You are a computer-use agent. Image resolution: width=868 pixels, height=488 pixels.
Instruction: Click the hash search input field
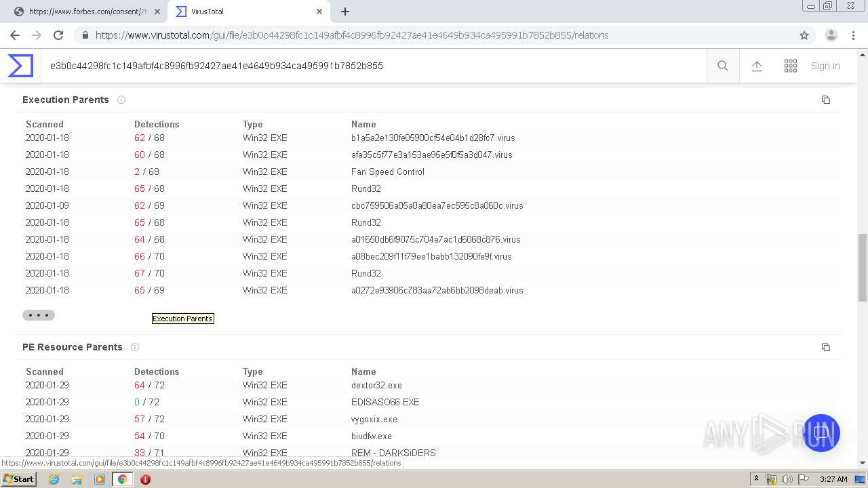point(373,66)
